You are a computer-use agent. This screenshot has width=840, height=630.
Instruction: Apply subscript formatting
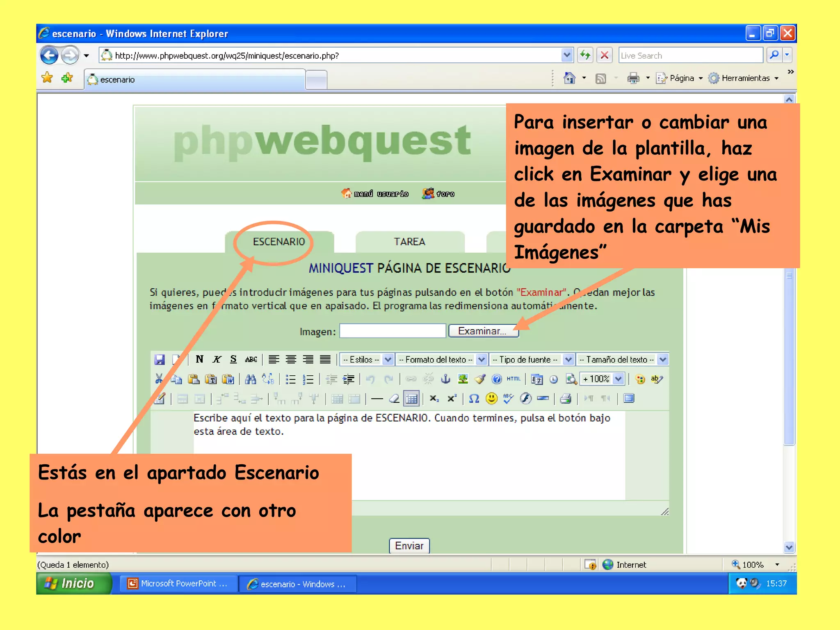(x=434, y=399)
